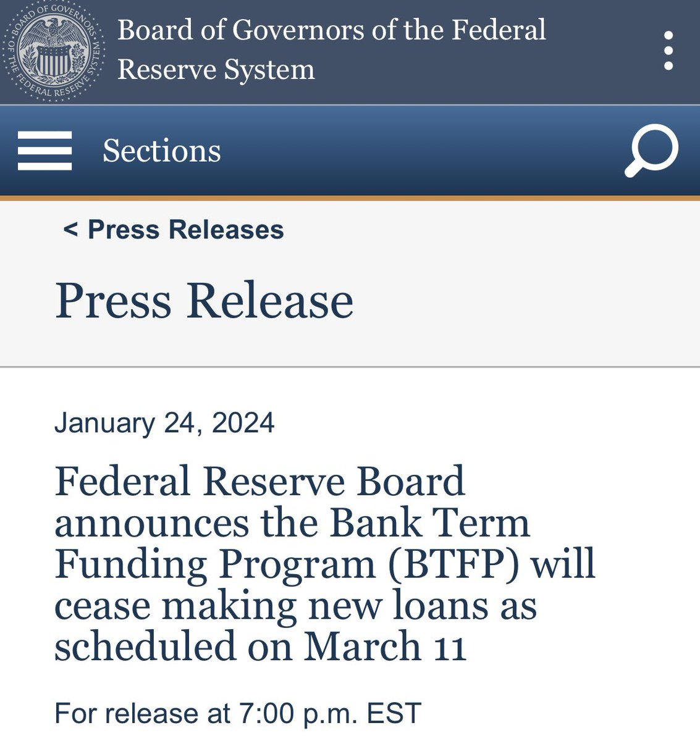Open the hamburger navigation menu
The height and width of the screenshot is (741, 700).
point(44,151)
